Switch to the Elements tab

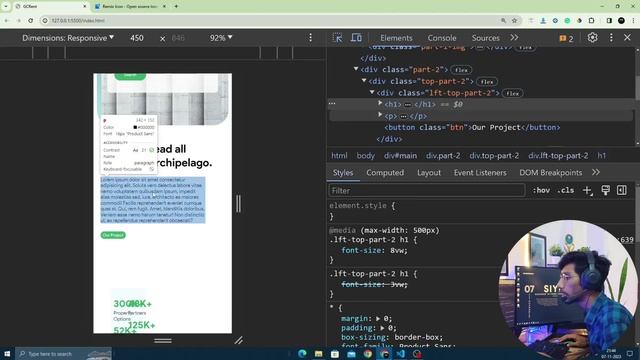coord(396,38)
